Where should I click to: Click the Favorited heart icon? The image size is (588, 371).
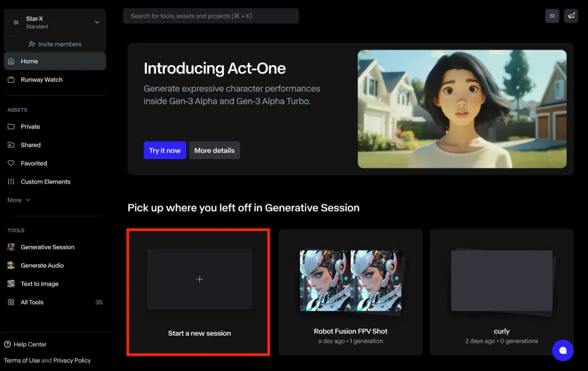click(x=11, y=163)
